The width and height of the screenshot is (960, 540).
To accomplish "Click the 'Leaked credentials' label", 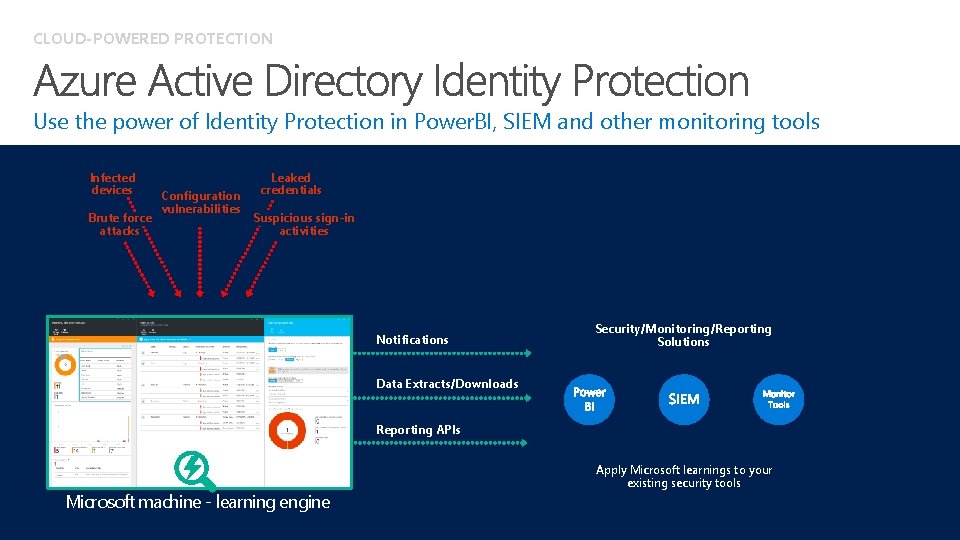I will (291, 184).
